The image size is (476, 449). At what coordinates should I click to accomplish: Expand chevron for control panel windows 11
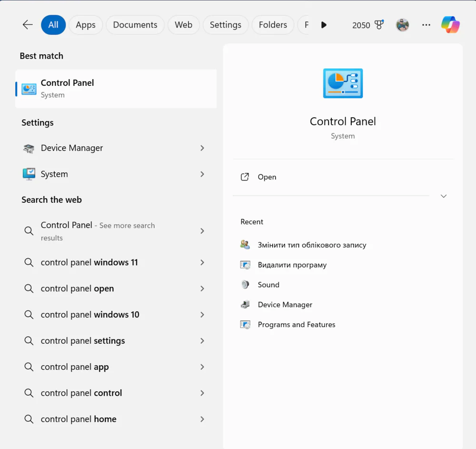tap(202, 262)
